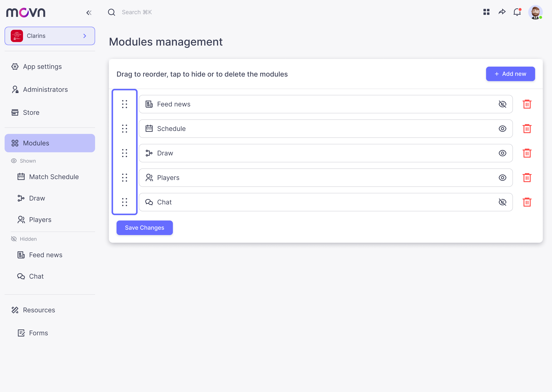The image size is (552, 392).
Task: Toggle visibility of the Players module
Action: pyautogui.click(x=502, y=178)
